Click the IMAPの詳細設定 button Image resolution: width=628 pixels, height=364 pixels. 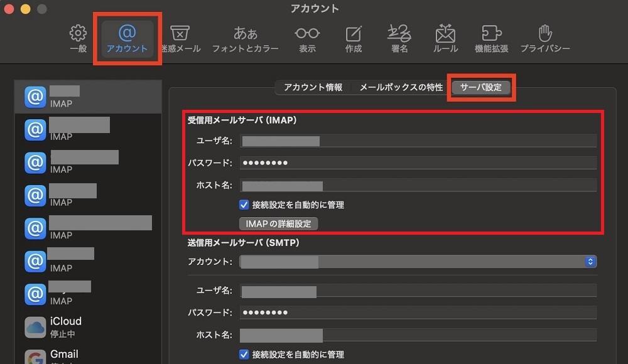pyautogui.click(x=278, y=223)
